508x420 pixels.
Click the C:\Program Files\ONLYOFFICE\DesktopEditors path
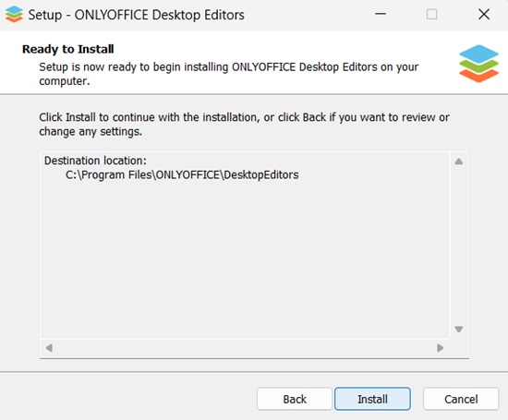pyautogui.click(x=182, y=174)
